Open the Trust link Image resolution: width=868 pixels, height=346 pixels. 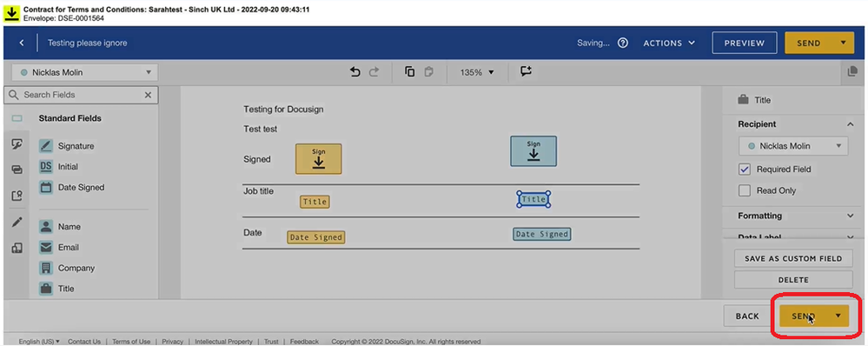pos(271,342)
